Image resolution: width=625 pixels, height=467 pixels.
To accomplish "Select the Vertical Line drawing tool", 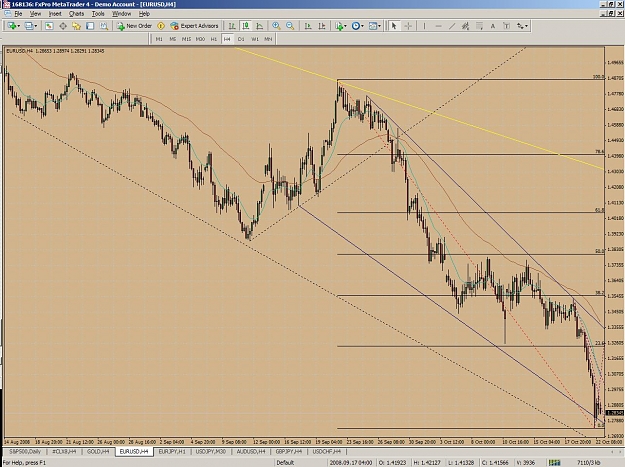I will tap(424, 26).
